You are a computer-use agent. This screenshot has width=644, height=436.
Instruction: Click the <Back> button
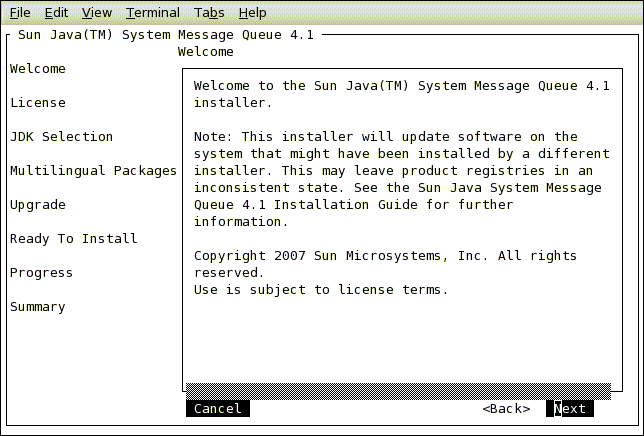(x=506, y=408)
